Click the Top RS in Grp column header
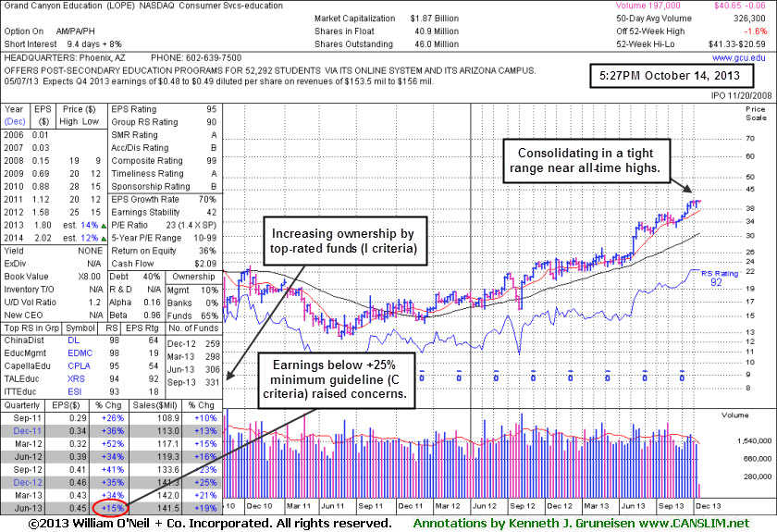The height and width of the screenshot is (532, 777). [31, 328]
